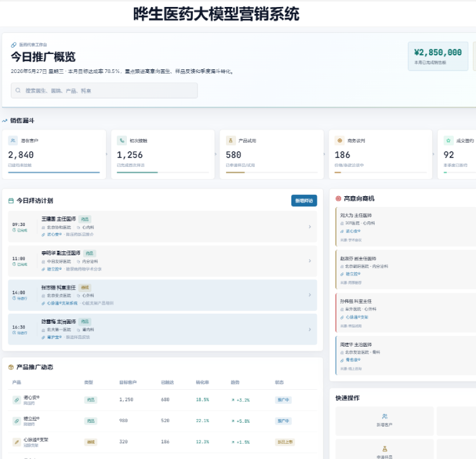Click the clock icon under 16:30

click(14, 333)
